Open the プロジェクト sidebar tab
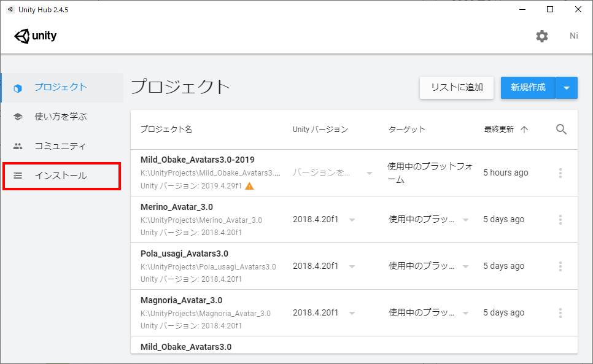This screenshot has width=593, height=364. tap(63, 88)
